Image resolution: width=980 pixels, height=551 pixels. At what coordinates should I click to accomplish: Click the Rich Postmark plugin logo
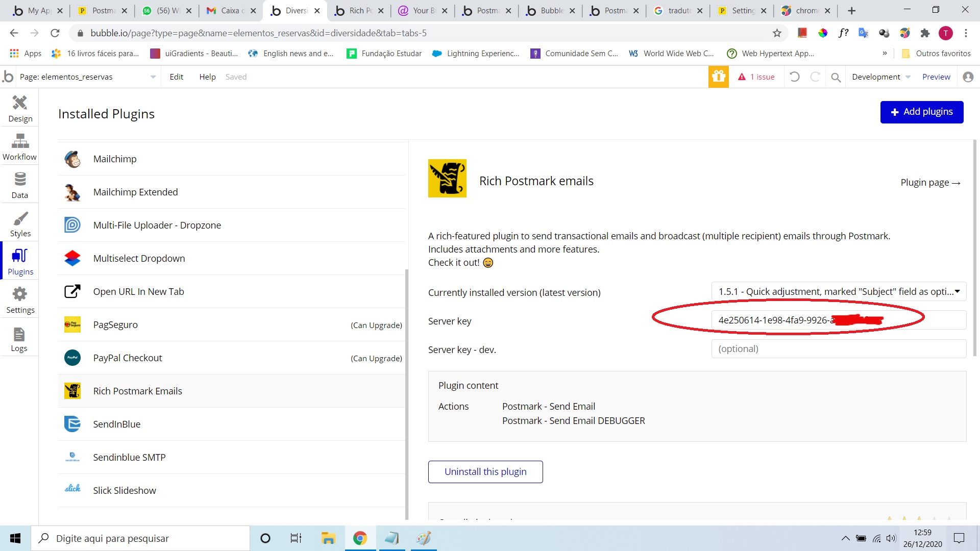pyautogui.click(x=447, y=178)
